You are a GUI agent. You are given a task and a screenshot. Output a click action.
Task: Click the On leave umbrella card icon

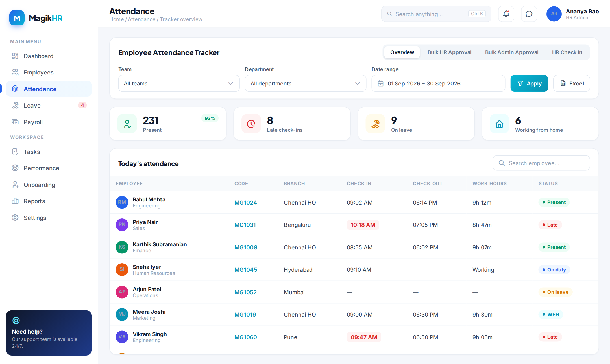[x=375, y=124]
